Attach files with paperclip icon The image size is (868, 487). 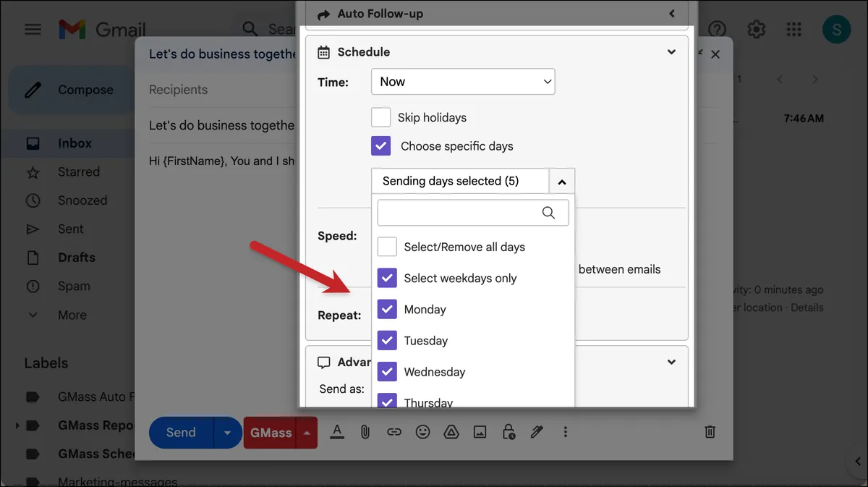point(365,432)
